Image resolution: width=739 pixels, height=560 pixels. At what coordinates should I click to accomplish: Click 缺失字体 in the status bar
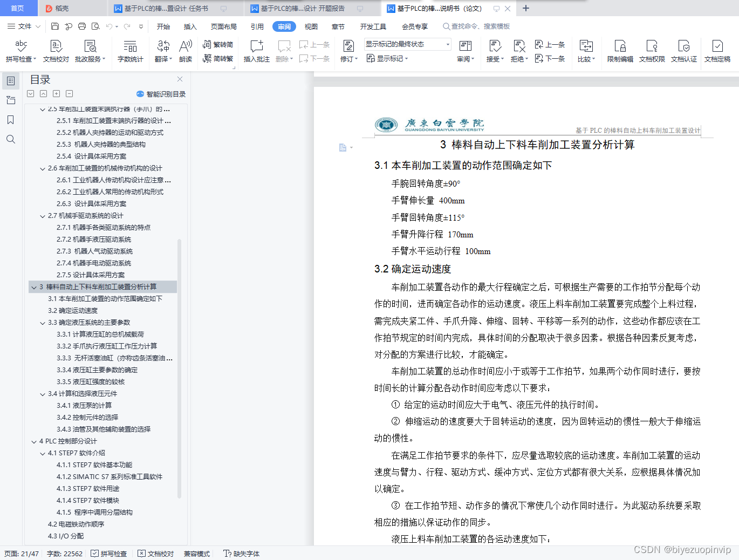[x=242, y=554]
